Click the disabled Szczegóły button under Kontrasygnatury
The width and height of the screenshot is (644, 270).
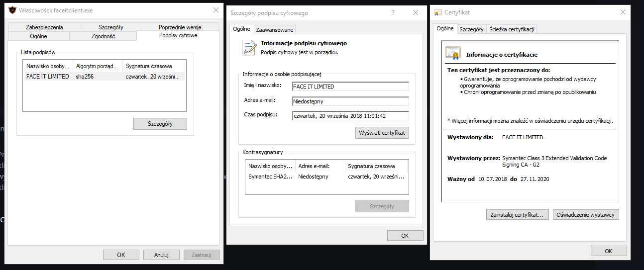coord(382,206)
